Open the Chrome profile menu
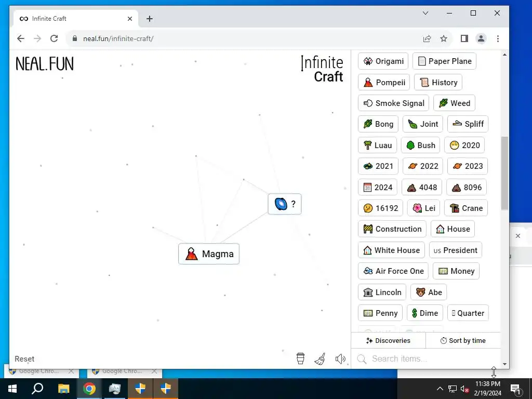This screenshot has height=399, width=532. point(481,38)
